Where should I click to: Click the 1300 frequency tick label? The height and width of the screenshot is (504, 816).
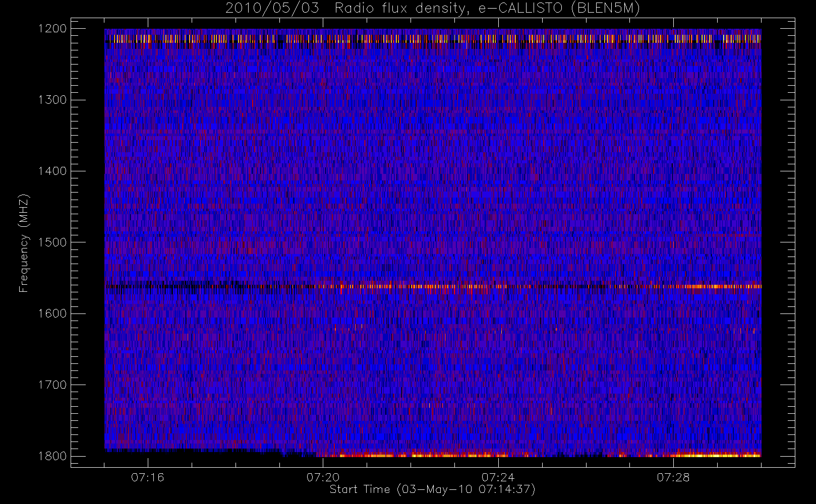[52, 100]
